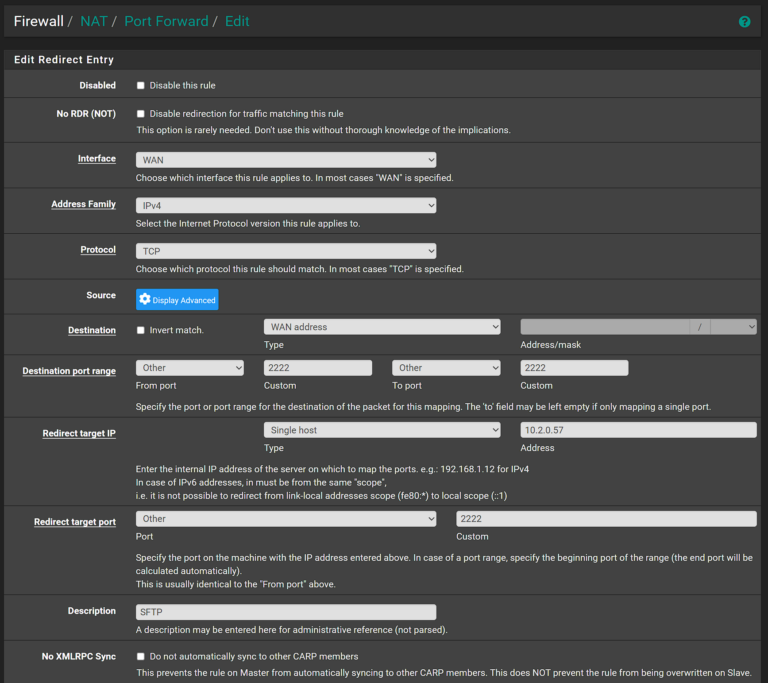Viewport: 768px width, 683px height.
Task: Expand the Redirect target IP type dropdown
Action: coord(382,430)
